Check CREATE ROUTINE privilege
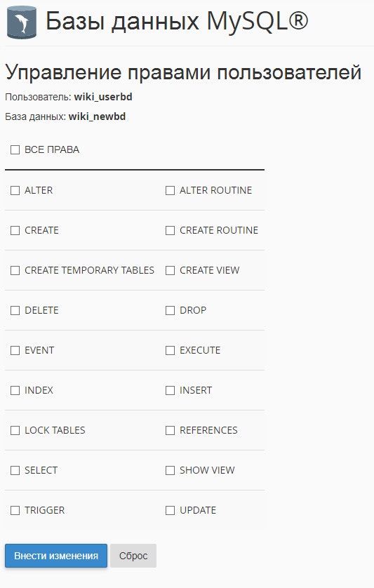Screen dimensions: 374x588 coord(170,230)
